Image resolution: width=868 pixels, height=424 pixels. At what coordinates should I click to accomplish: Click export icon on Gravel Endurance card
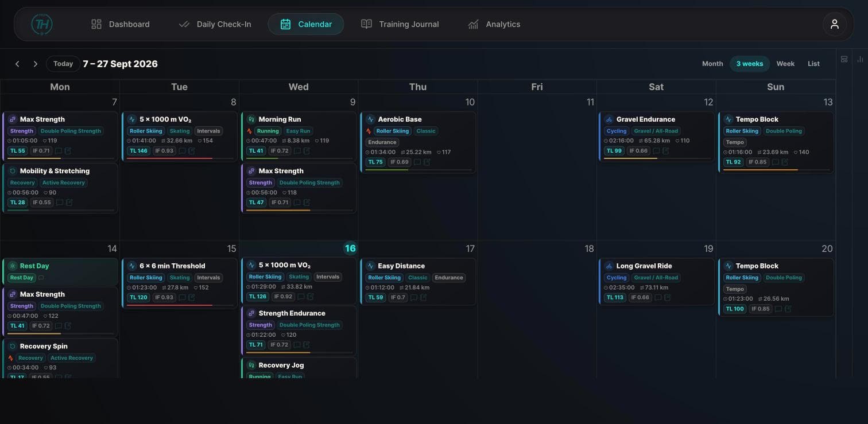pos(665,151)
